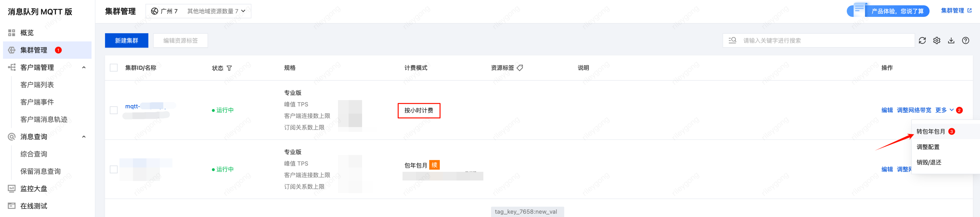This screenshot has height=217, width=980.
Task: Collapse the 客户端管理 sidebar group
Action: [x=84, y=67]
